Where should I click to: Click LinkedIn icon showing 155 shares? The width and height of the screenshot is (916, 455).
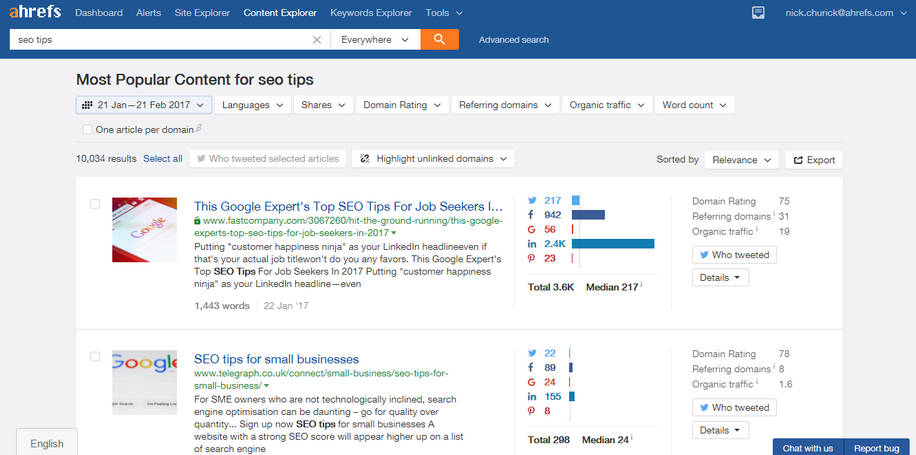coord(532,397)
